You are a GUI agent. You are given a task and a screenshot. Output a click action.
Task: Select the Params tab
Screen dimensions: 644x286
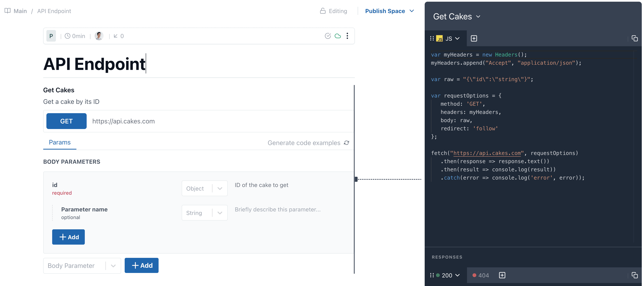(60, 142)
